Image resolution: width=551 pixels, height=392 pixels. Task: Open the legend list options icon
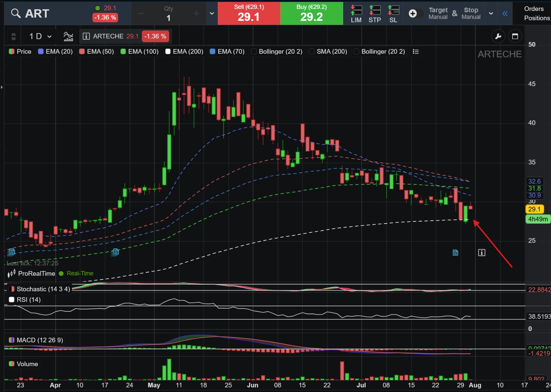coord(416,51)
